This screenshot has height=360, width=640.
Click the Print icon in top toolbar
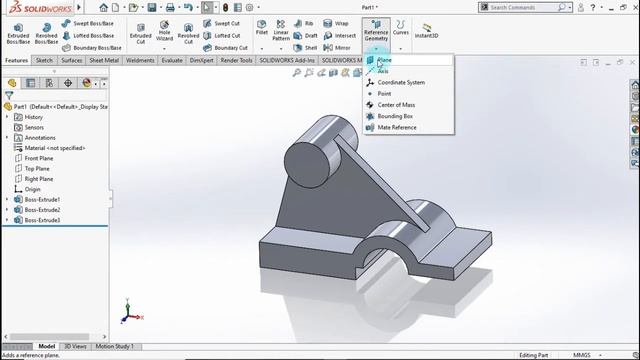click(170, 7)
